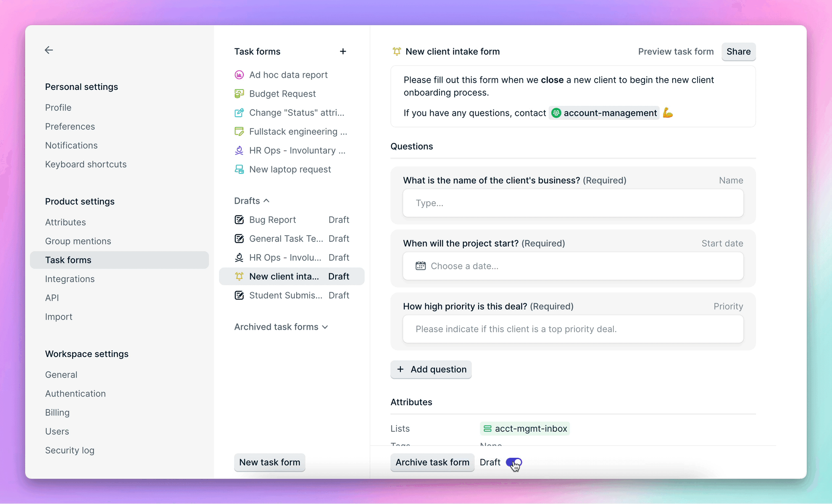Click the acct-mgmt-inbox list icon
This screenshot has height=504, width=832.
pyautogui.click(x=487, y=428)
